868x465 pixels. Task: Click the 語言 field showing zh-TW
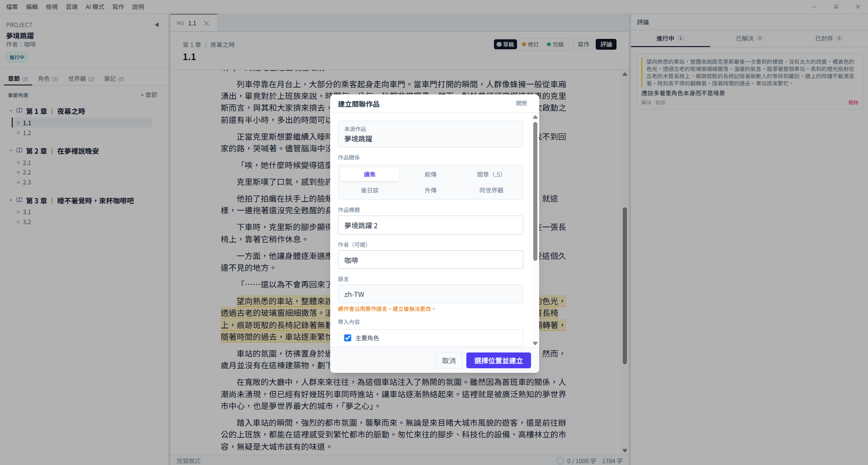point(431,294)
